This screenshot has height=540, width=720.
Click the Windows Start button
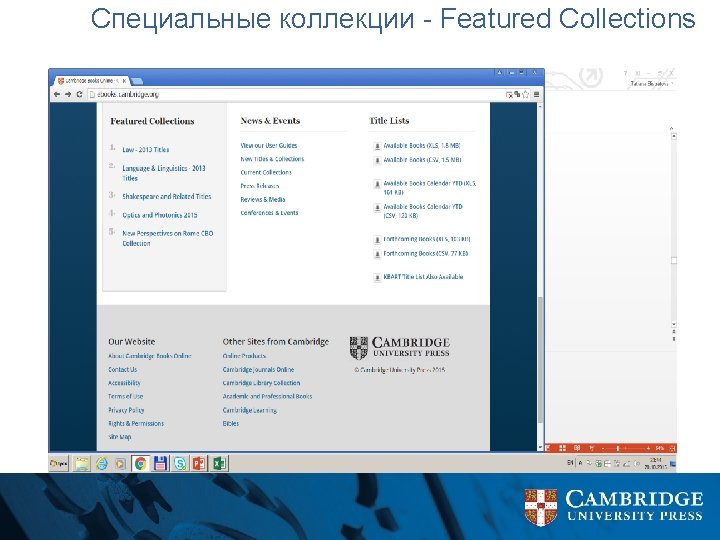pyautogui.click(x=59, y=464)
